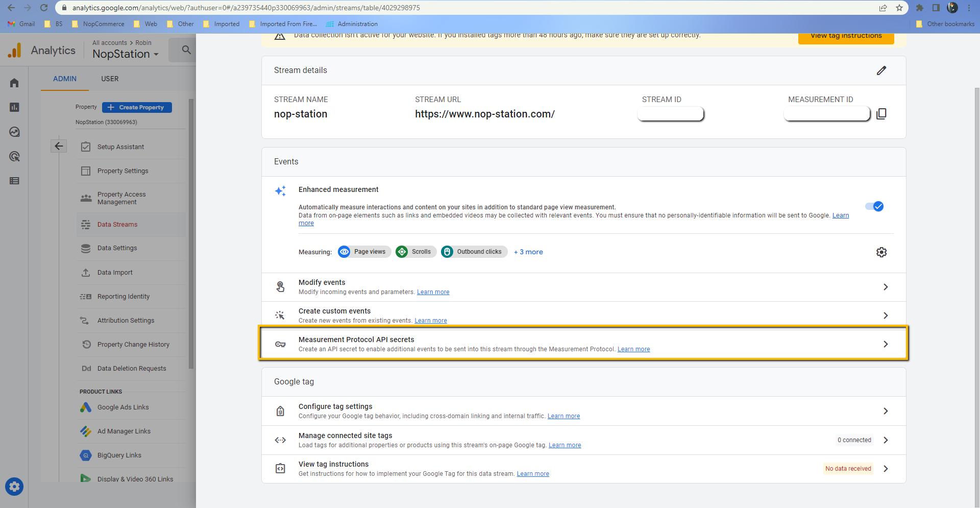Open Property Change History item

point(132,345)
